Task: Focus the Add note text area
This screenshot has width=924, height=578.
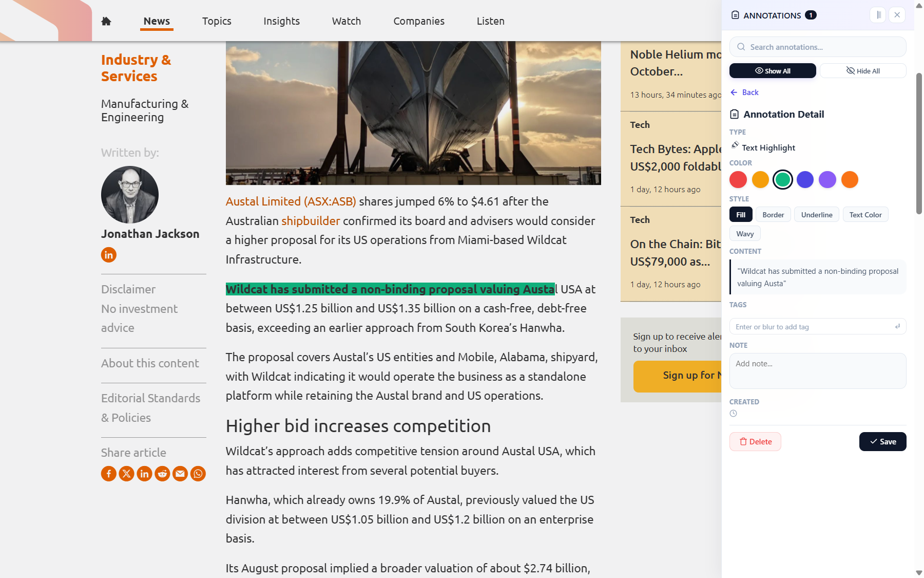Action: 818,371
